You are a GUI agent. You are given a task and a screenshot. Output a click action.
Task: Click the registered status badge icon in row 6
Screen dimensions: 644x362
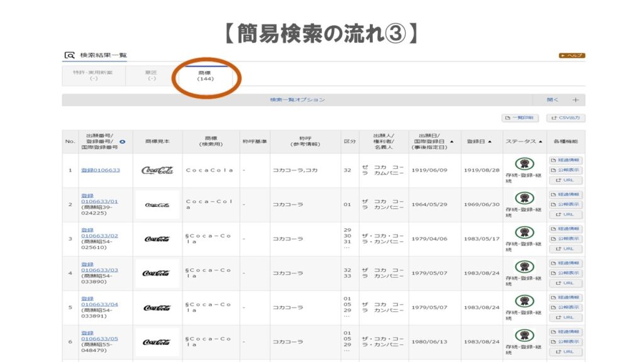click(524, 335)
